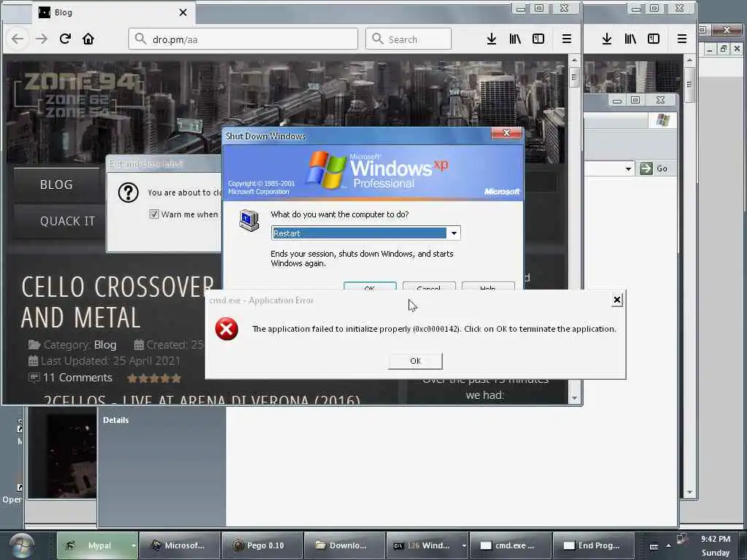Click the Blog category link
Screen dimensions: 747x560
[x=105, y=345]
